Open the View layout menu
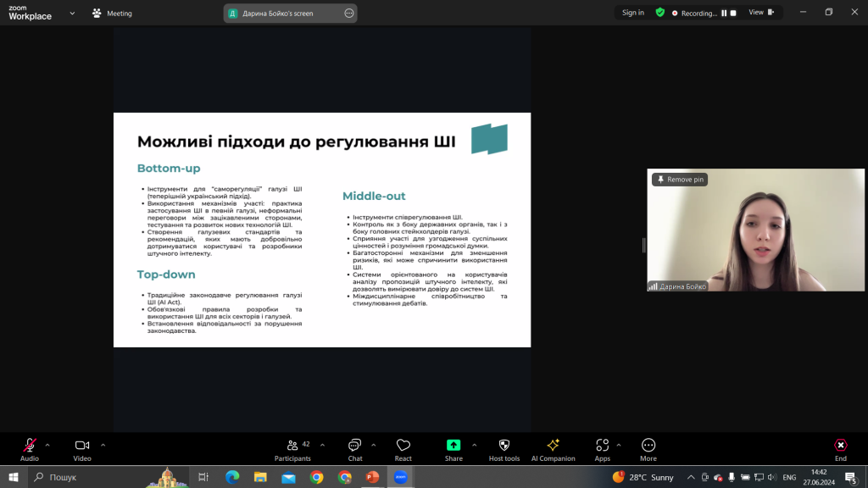The height and width of the screenshot is (488, 868). 762,12
